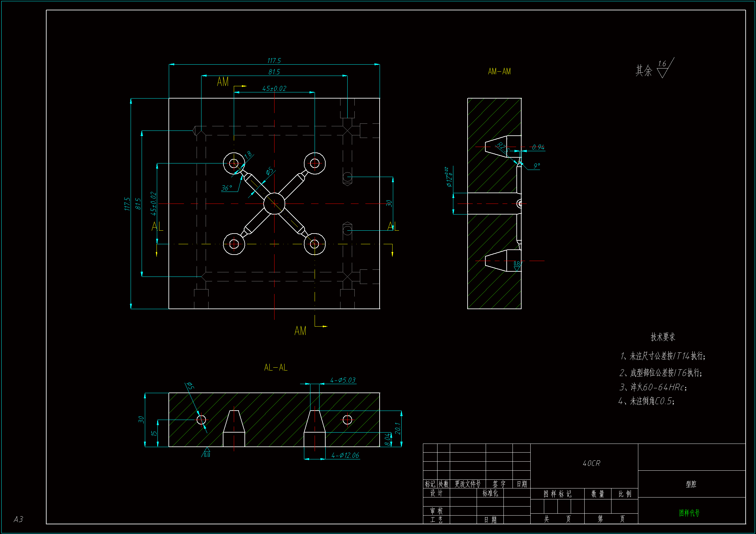Click the 9° angle annotation

(536, 166)
